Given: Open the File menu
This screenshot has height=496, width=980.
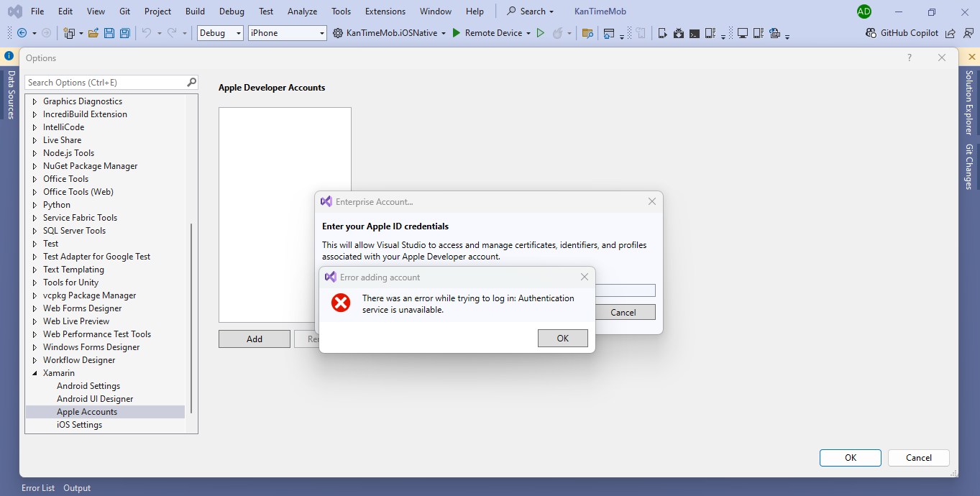Looking at the screenshot, I should (37, 12).
